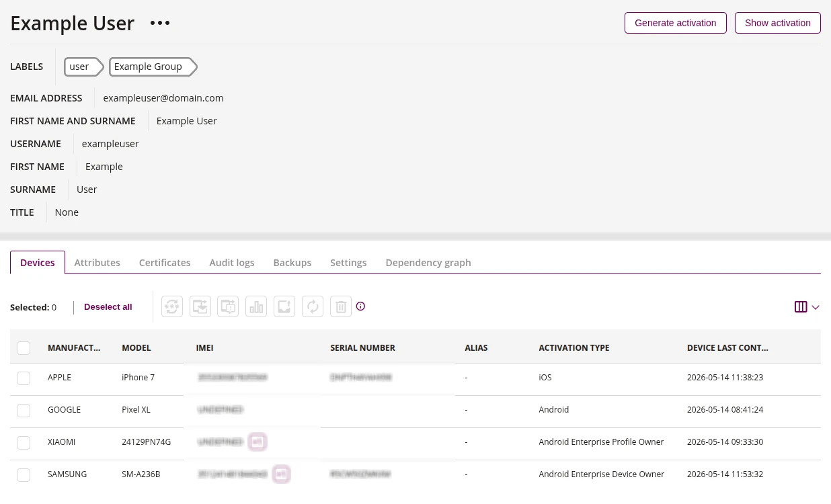
Task: Click the '2026-05-14 08:41:24' last contact cell
Action: tap(725, 410)
